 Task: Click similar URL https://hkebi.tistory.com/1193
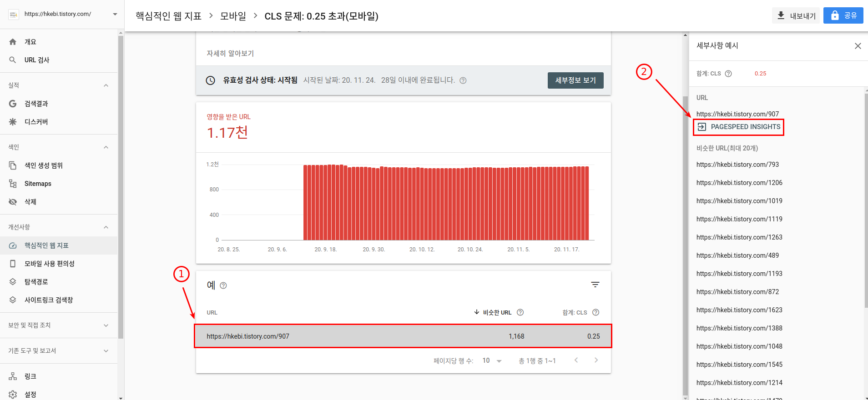coord(739,274)
